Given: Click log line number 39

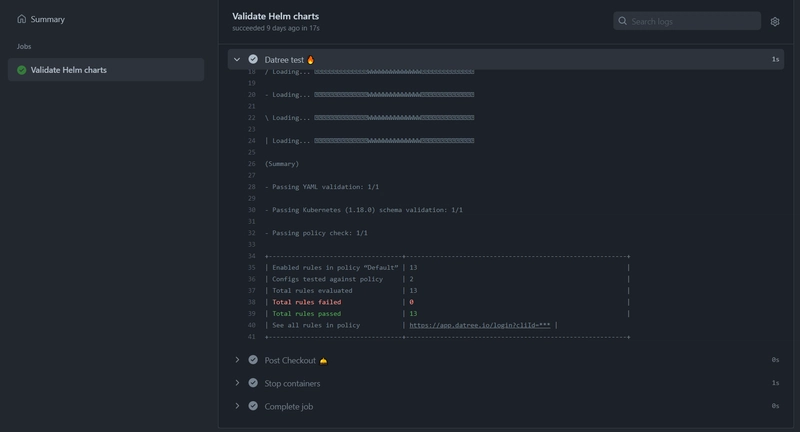Looking at the screenshot, I should (252, 314).
